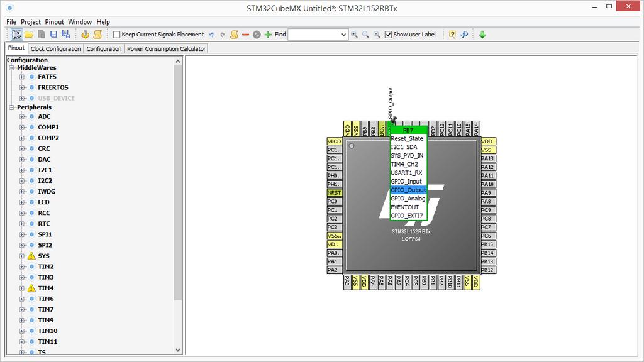Open the Project menu
Viewport: 644px width, 362px height.
coord(31,22)
